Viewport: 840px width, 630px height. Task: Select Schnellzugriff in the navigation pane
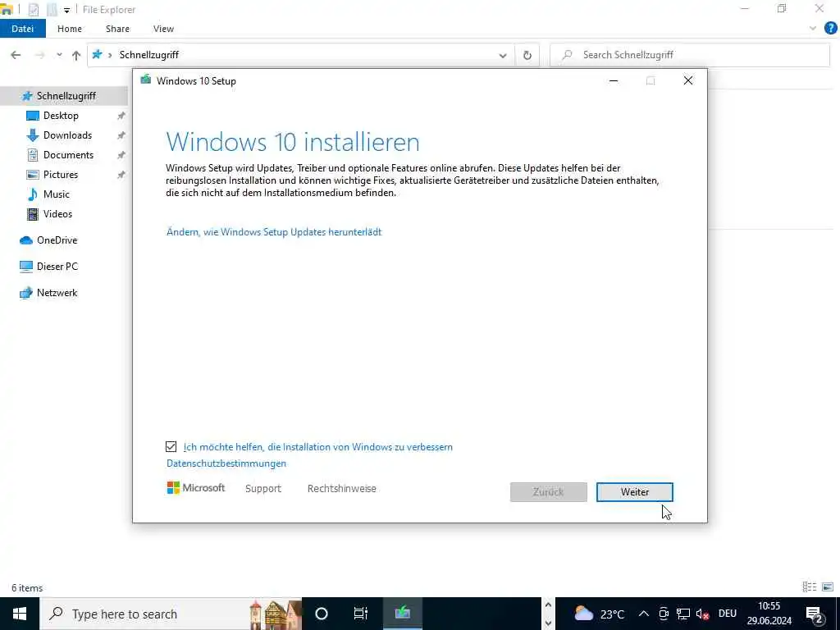coord(64,96)
